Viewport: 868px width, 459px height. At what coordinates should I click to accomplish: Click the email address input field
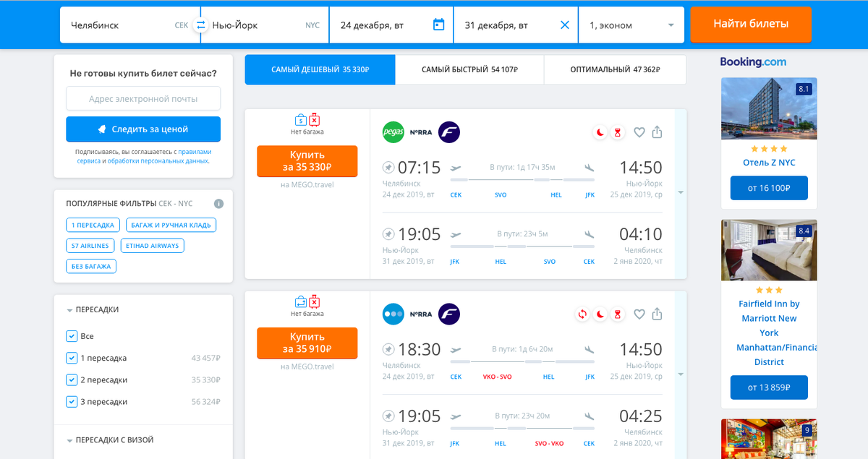coord(143,99)
